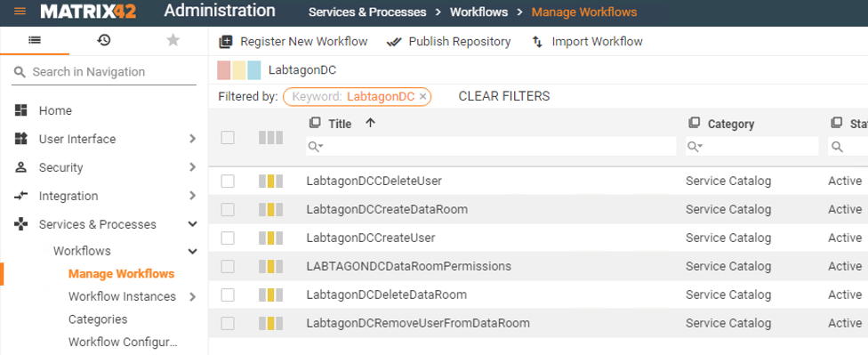This screenshot has height=355, width=868.
Task: Switch to the navigation list tab
Action: click(x=35, y=40)
